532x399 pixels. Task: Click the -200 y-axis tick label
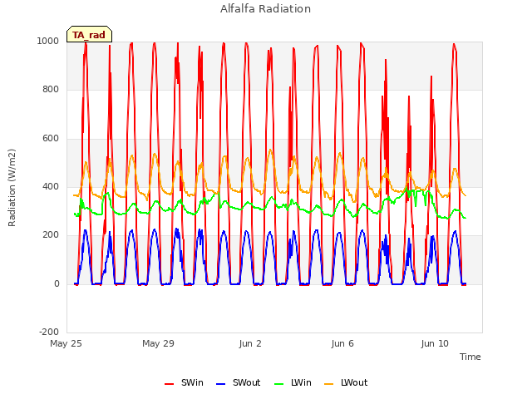[x=49, y=332]
